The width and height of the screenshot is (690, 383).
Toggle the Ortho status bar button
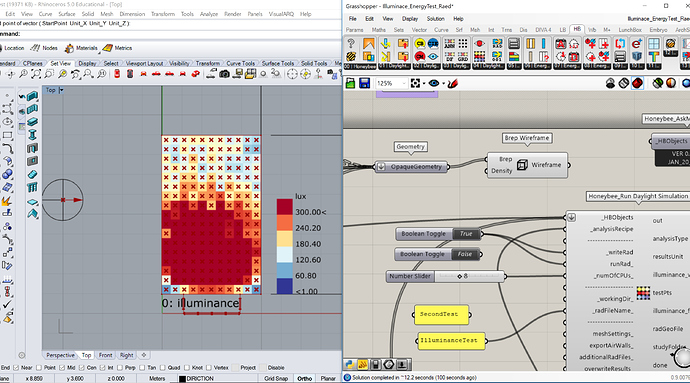[305, 379]
